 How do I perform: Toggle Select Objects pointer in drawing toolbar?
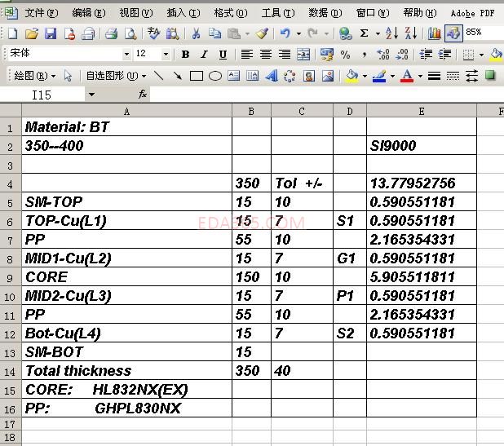pos(68,76)
